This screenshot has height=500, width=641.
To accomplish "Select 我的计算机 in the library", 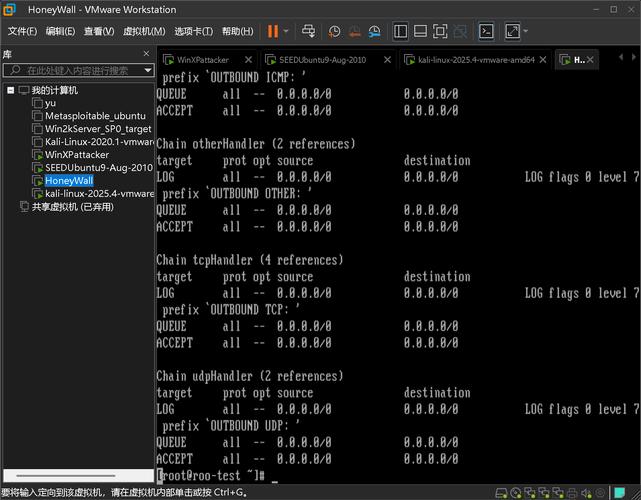I will coord(54,90).
